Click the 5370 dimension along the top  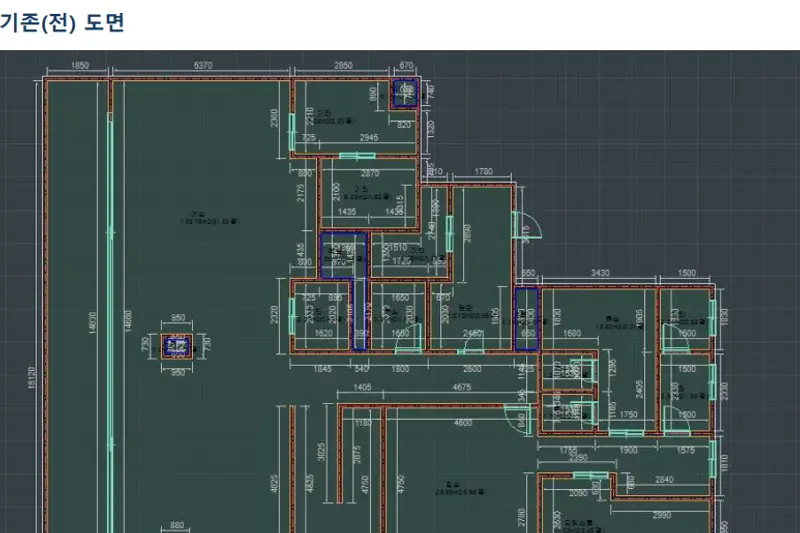click(203, 65)
